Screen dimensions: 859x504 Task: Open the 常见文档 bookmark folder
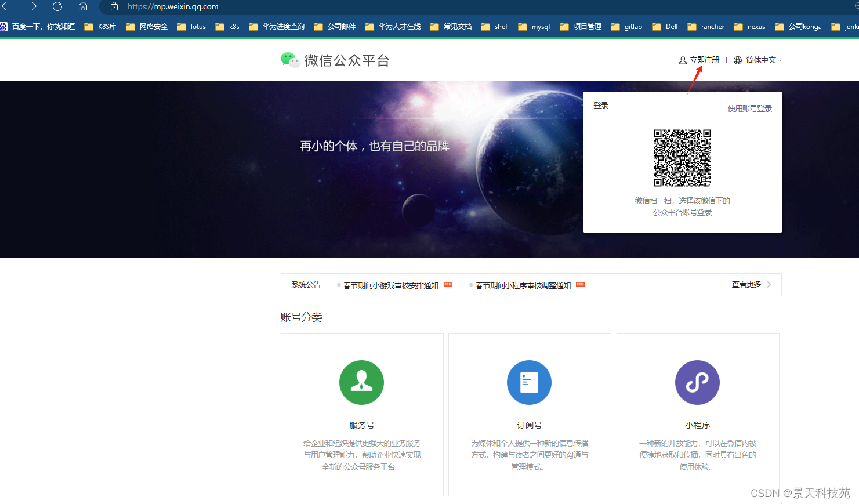(451, 27)
